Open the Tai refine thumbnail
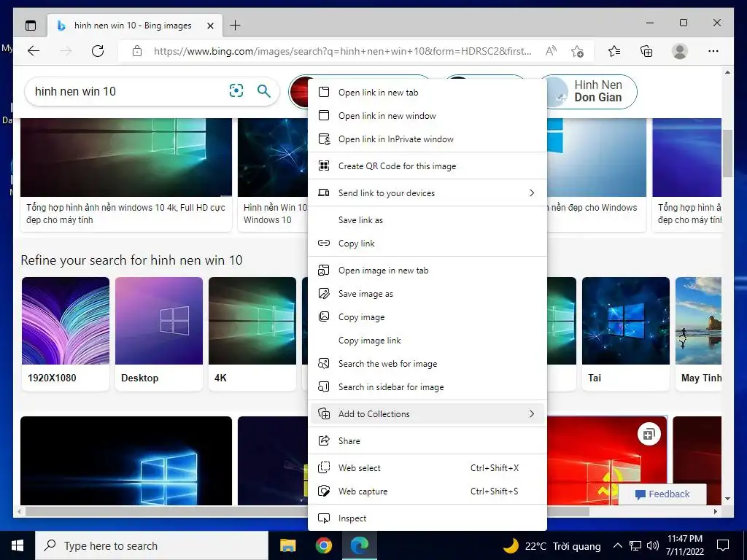Screen dimensions: 747x560 [x=626, y=333]
